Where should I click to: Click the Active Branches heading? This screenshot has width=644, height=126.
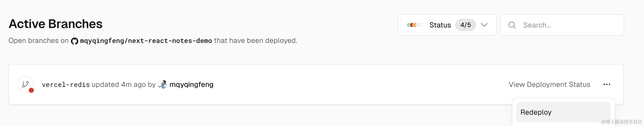[x=56, y=24]
